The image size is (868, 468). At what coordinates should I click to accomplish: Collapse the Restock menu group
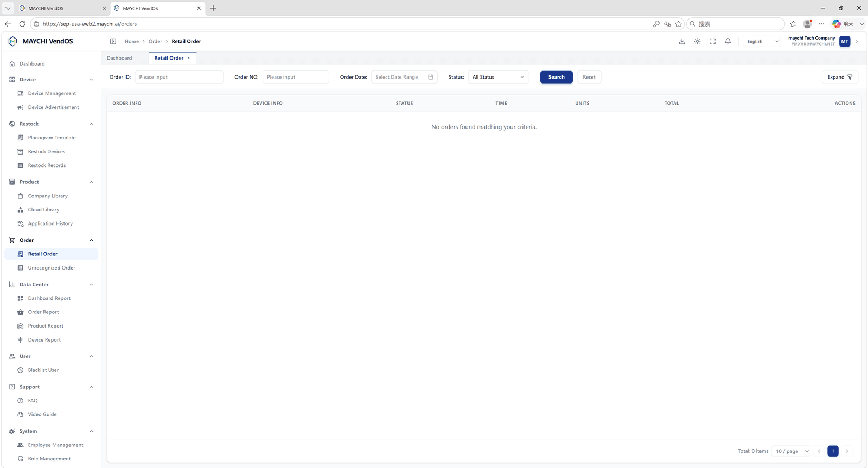pyautogui.click(x=91, y=124)
